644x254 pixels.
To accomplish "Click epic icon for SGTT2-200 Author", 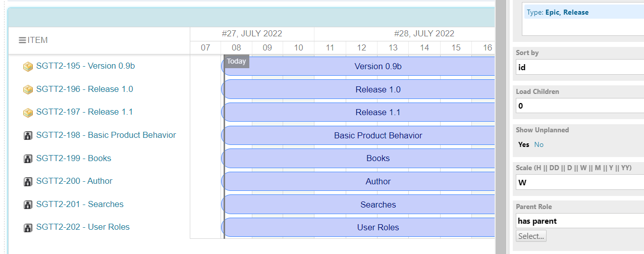I will pyautogui.click(x=28, y=182).
